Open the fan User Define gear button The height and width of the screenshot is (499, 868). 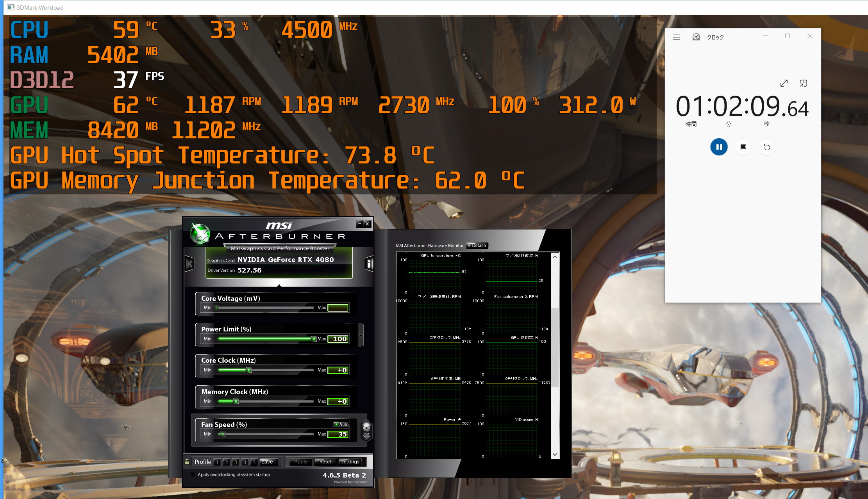pyautogui.click(x=366, y=430)
